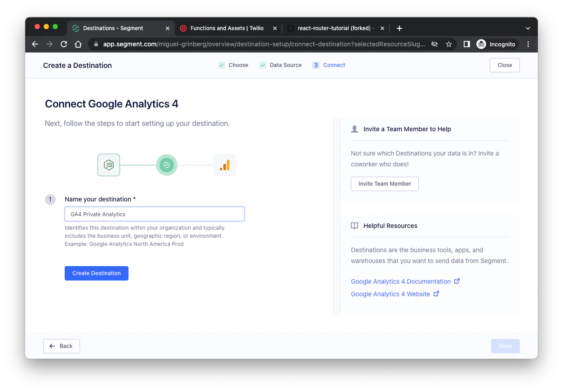Click the Create Destination button

click(x=96, y=273)
